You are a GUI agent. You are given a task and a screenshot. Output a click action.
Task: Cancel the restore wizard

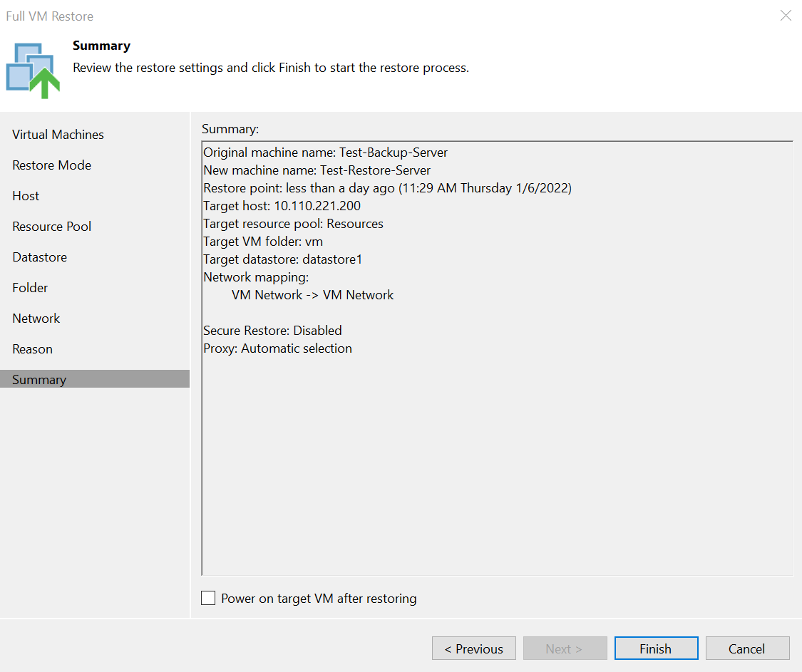click(746, 648)
